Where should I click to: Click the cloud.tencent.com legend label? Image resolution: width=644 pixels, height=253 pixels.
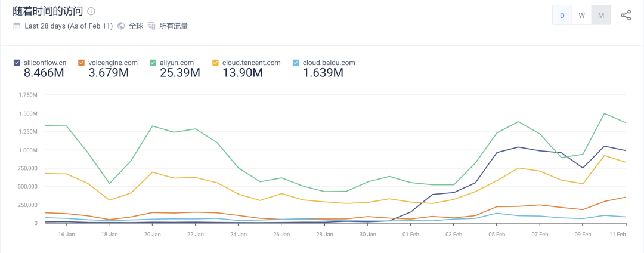[252, 63]
